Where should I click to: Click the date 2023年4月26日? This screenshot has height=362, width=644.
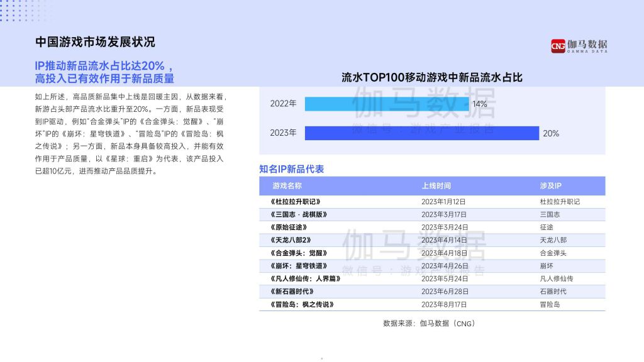(445, 266)
